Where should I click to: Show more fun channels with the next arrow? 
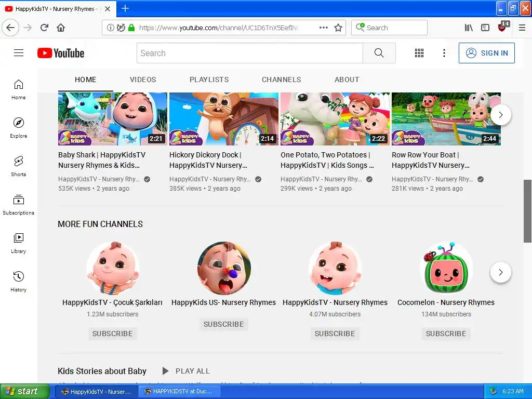[500, 272]
